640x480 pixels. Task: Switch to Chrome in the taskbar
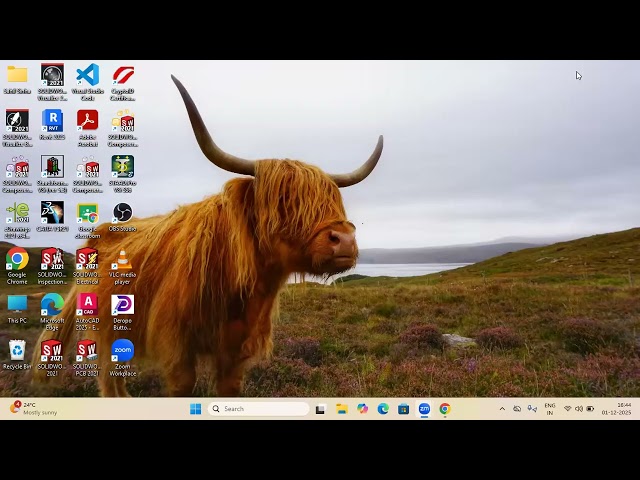445,409
